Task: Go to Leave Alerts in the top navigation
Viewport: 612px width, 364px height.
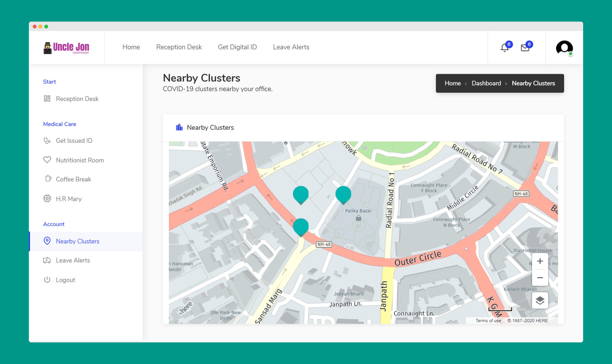Action: (291, 47)
